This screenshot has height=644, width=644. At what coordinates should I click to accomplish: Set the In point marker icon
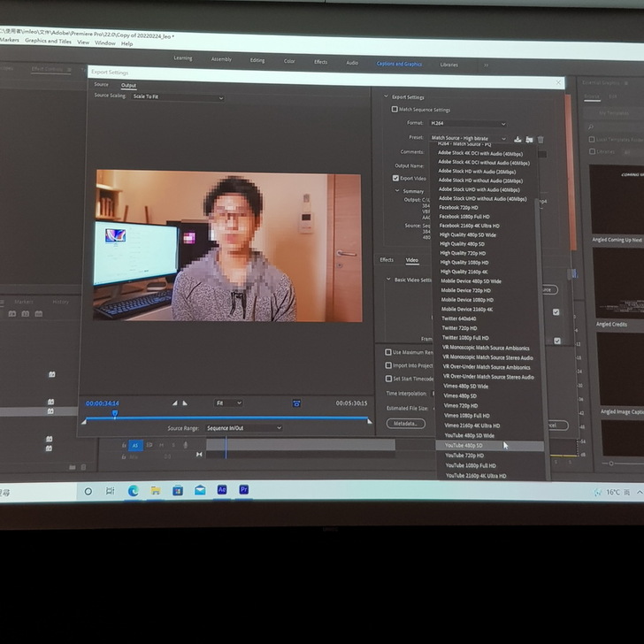[x=175, y=403]
